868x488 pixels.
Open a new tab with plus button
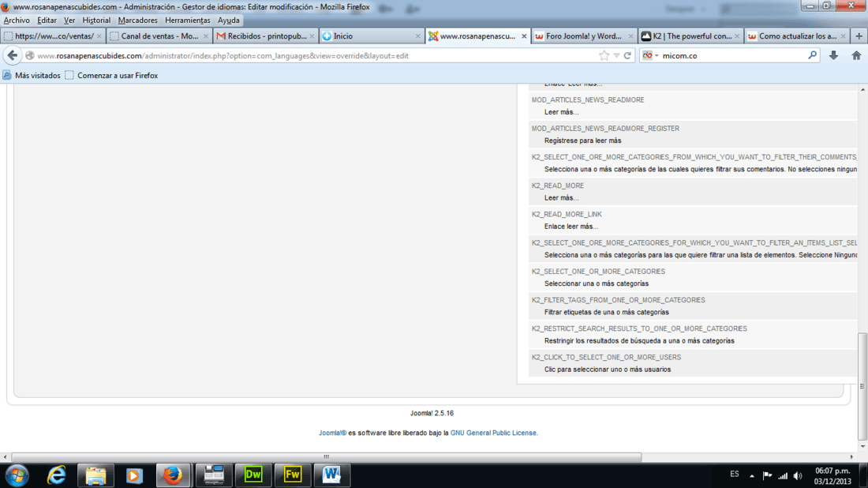pyautogui.click(x=859, y=36)
